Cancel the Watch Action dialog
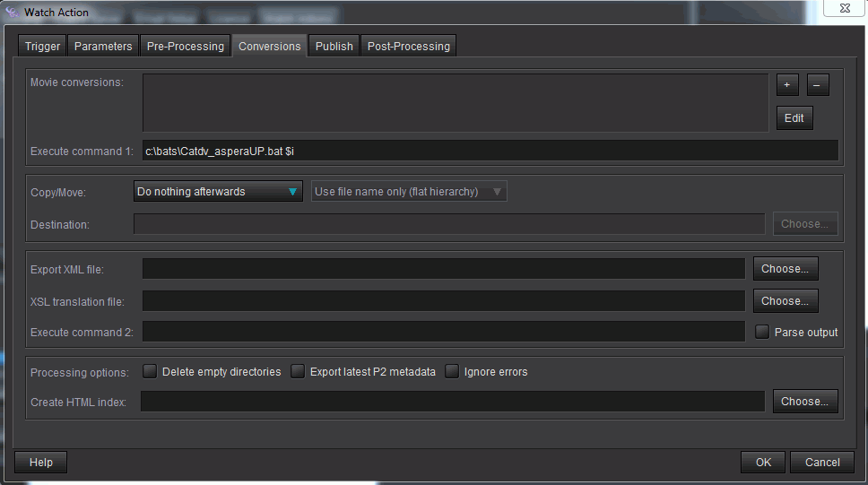The image size is (868, 485). pos(822,463)
